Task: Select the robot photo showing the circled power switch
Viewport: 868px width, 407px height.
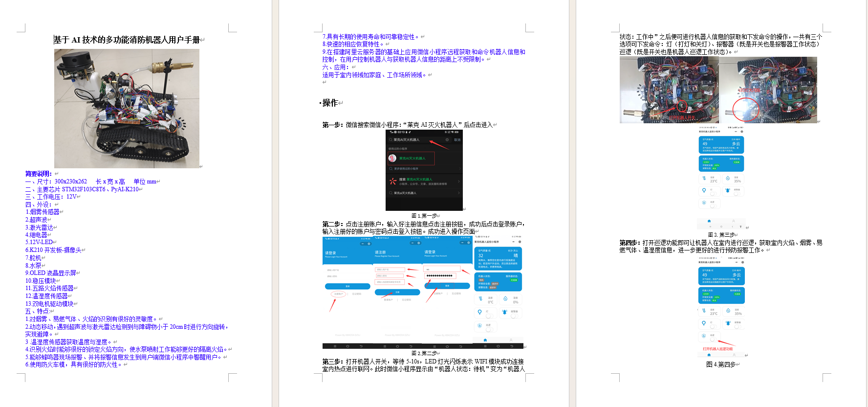Action: pos(669,90)
